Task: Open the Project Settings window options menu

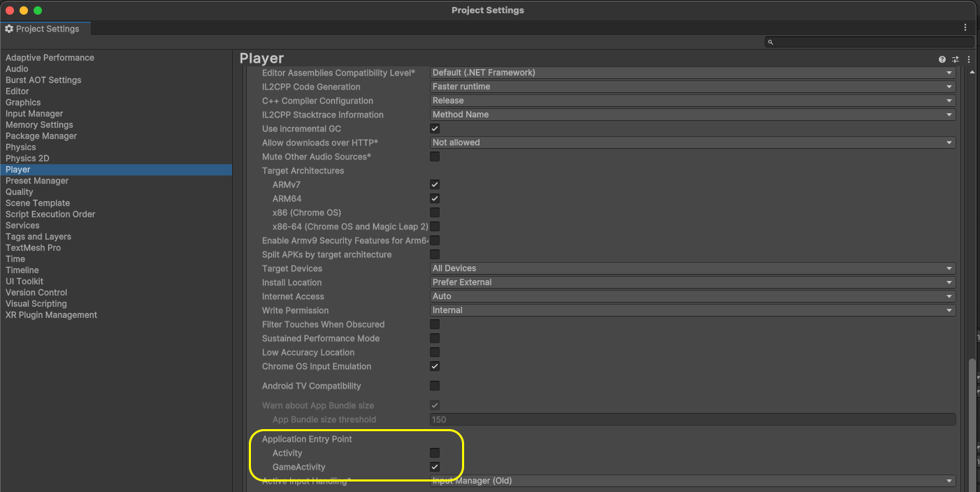Action: tap(965, 28)
